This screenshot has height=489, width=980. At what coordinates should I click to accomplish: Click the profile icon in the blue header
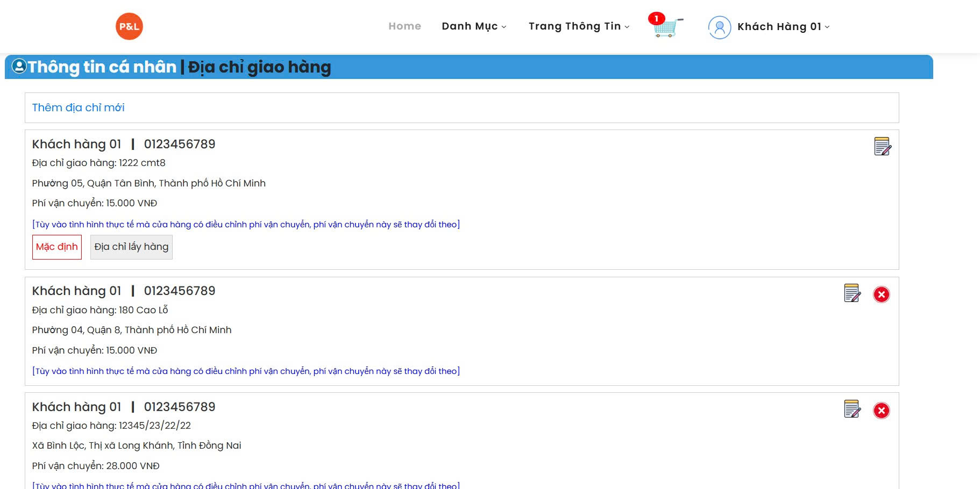tap(19, 66)
